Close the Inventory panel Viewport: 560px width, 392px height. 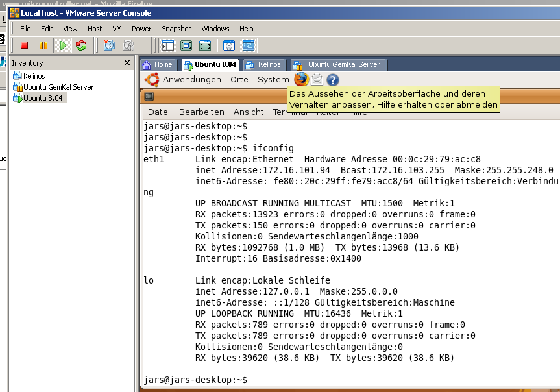[127, 63]
